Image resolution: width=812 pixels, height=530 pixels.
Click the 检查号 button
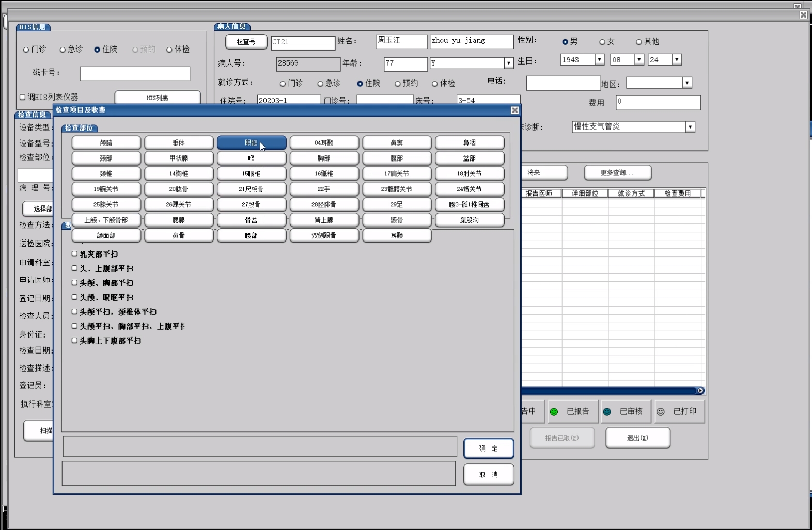[x=246, y=42]
